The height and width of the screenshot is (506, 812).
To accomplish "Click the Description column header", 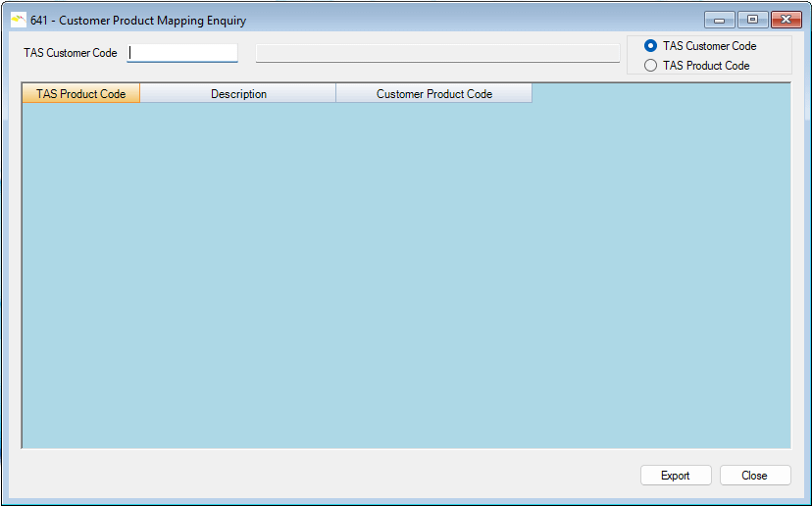I will point(238,94).
